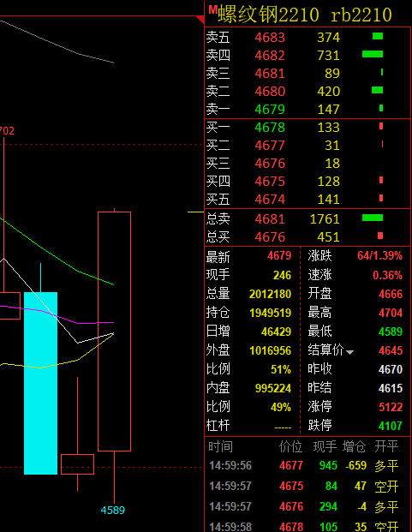Click the green bar for 卖二 volume

377,90
